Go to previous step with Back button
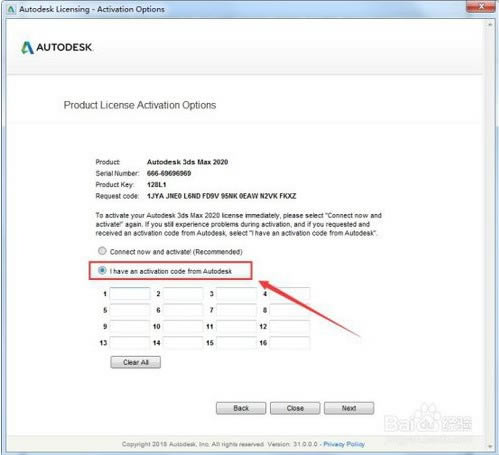This screenshot has width=499, height=455. (x=241, y=408)
